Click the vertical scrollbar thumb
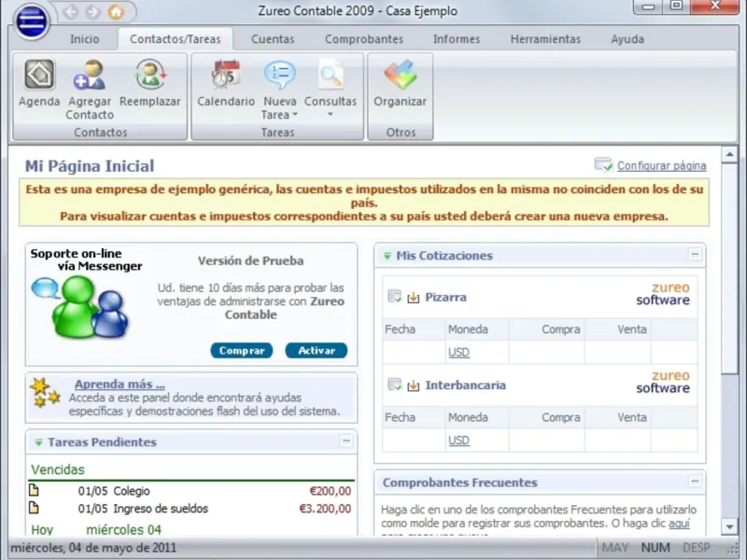 coord(729,269)
